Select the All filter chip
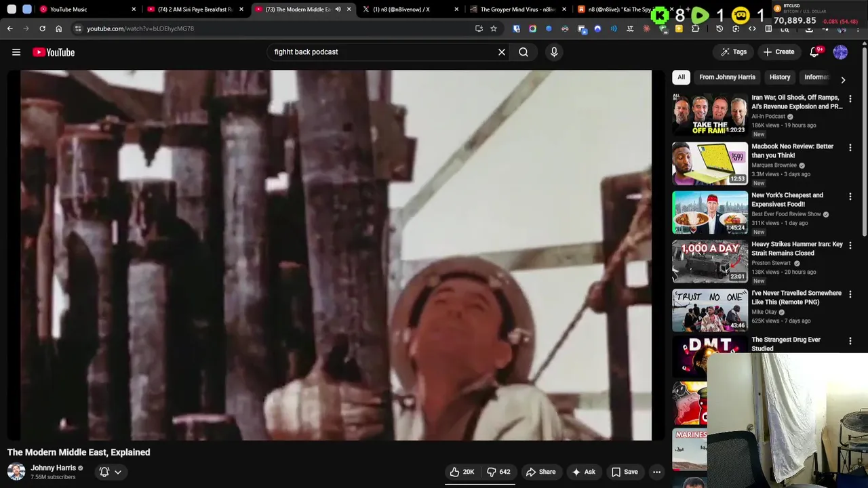 681,77
